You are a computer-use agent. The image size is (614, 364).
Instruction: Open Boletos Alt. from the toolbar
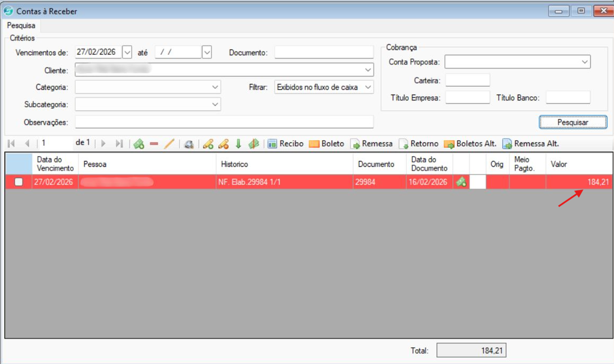(471, 144)
